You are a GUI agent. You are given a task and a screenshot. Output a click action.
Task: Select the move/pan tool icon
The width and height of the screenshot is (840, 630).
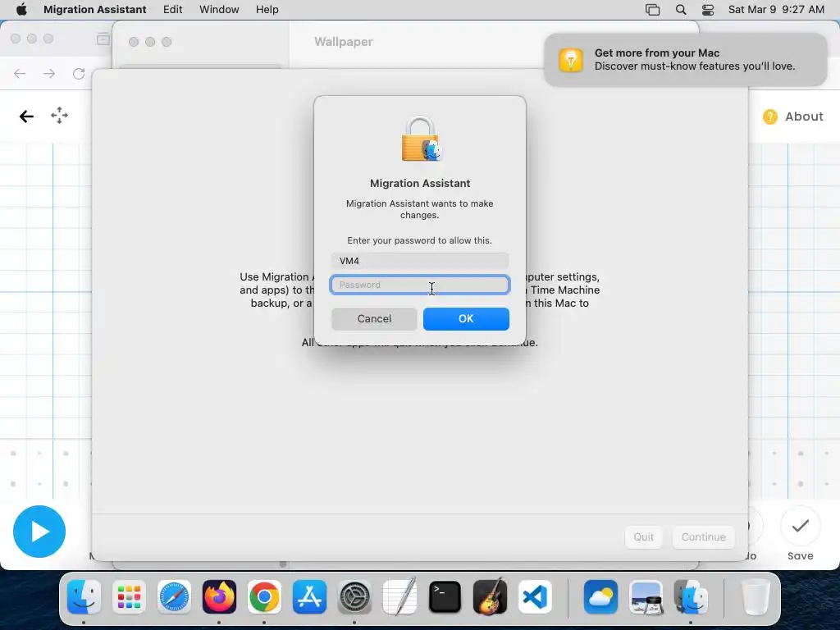59,115
